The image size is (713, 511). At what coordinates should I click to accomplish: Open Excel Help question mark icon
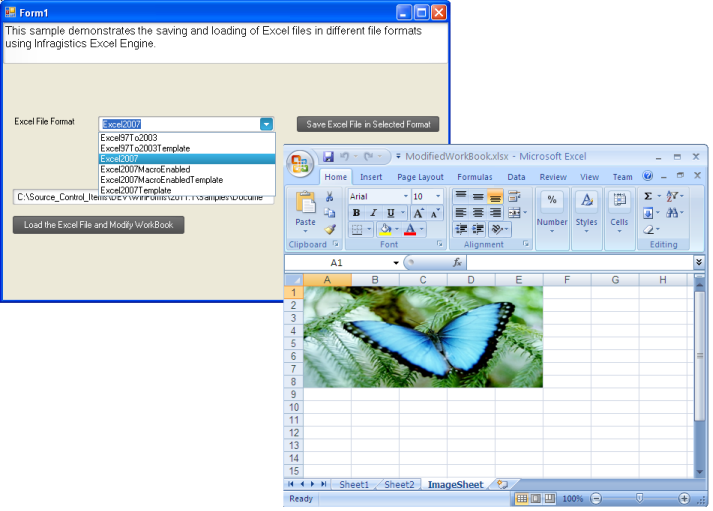(x=648, y=176)
